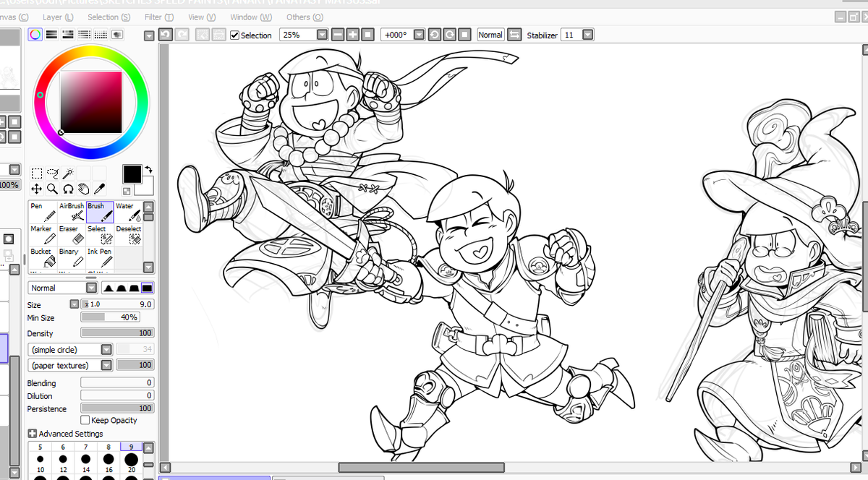
Task: Select the Marker tool
Action: (43, 234)
